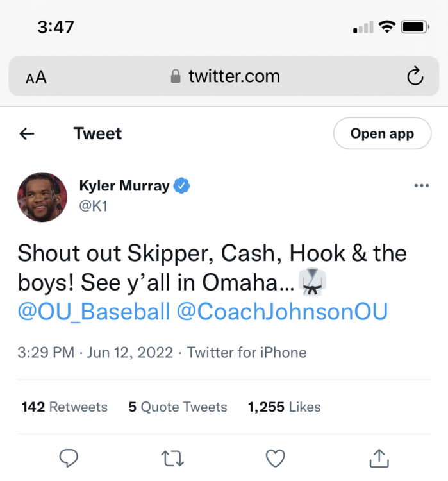Like the tweet with heart icon

(275, 458)
